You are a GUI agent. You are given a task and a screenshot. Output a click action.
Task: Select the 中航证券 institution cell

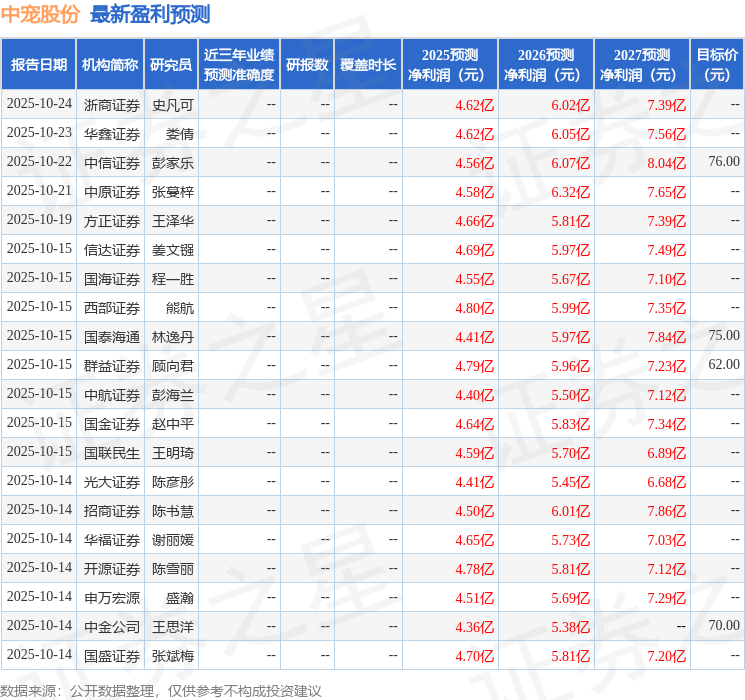tap(112, 395)
